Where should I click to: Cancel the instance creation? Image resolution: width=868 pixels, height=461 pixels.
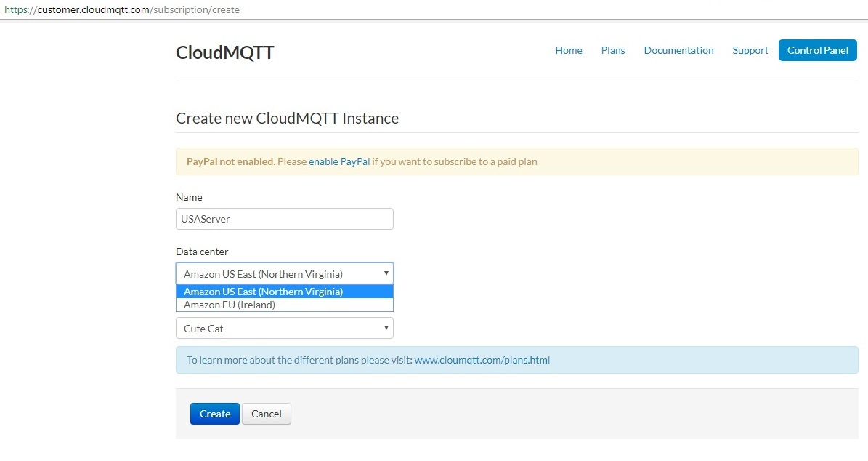266,414
